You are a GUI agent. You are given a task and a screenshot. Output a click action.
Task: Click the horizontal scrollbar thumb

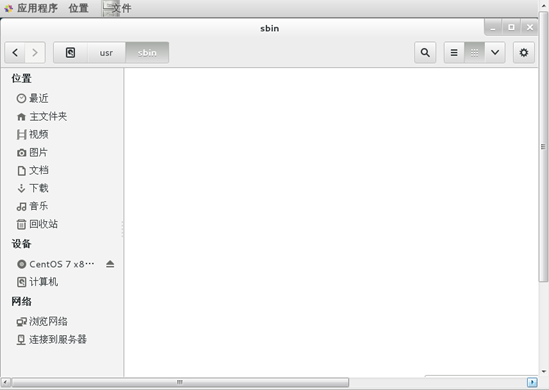click(x=180, y=382)
